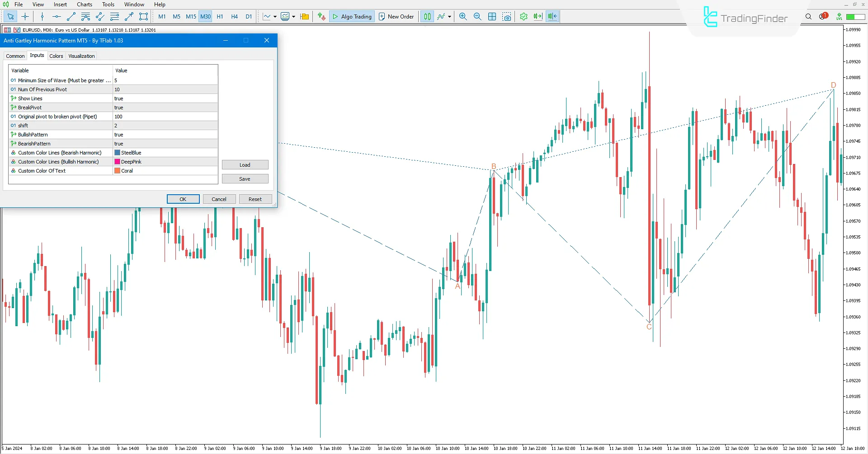868x454 pixels.
Task: Expand the order direction arrows dropdown
Action: (x=322, y=16)
